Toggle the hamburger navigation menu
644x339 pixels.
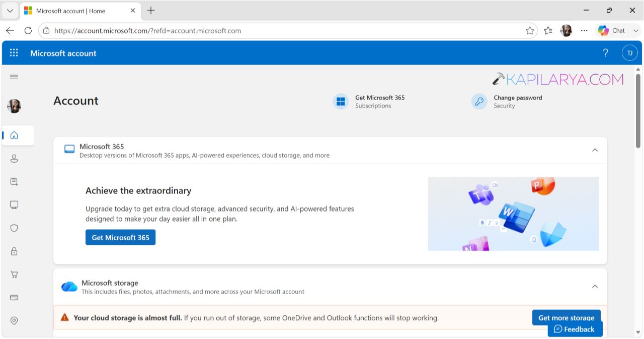[14, 77]
